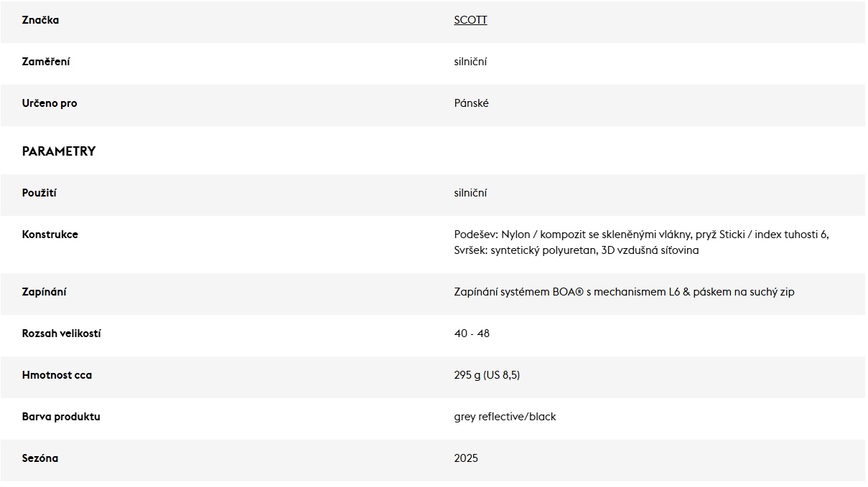The width and height of the screenshot is (868, 487).
Task: Open the SCOTT brand link
Action: point(470,20)
